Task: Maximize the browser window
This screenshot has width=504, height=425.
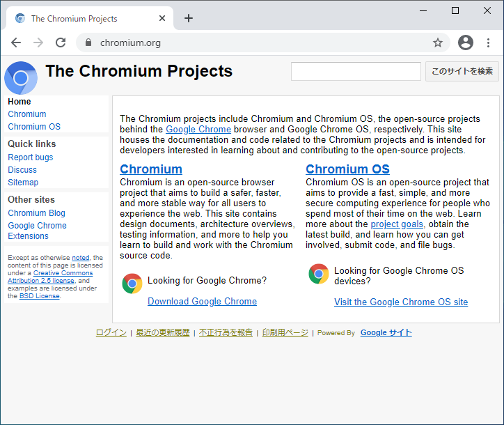Action: pos(455,10)
